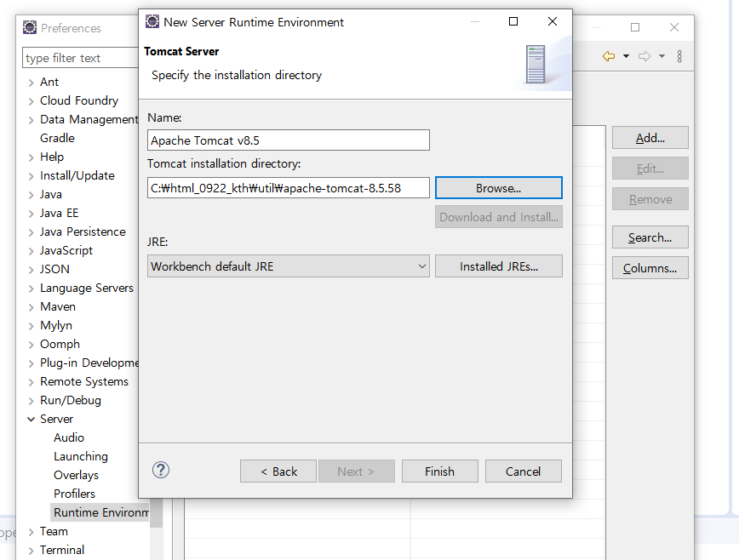Select Language Servers in tree
The width and height of the screenshot is (739, 560).
(x=87, y=288)
